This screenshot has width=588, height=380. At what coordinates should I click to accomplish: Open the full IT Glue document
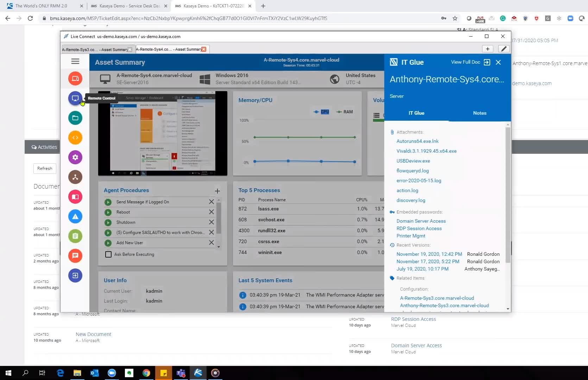click(470, 62)
